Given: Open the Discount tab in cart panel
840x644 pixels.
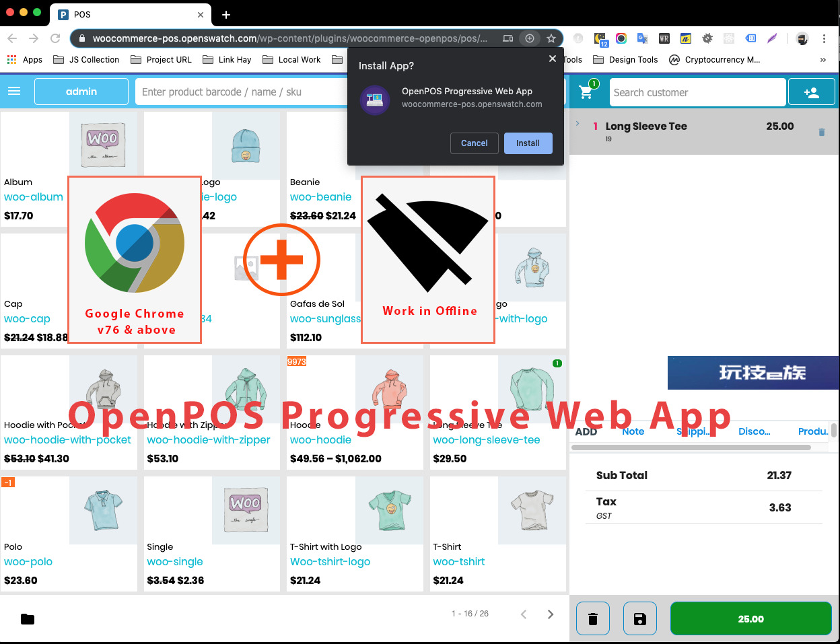Looking at the screenshot, I should click(755, 431).
